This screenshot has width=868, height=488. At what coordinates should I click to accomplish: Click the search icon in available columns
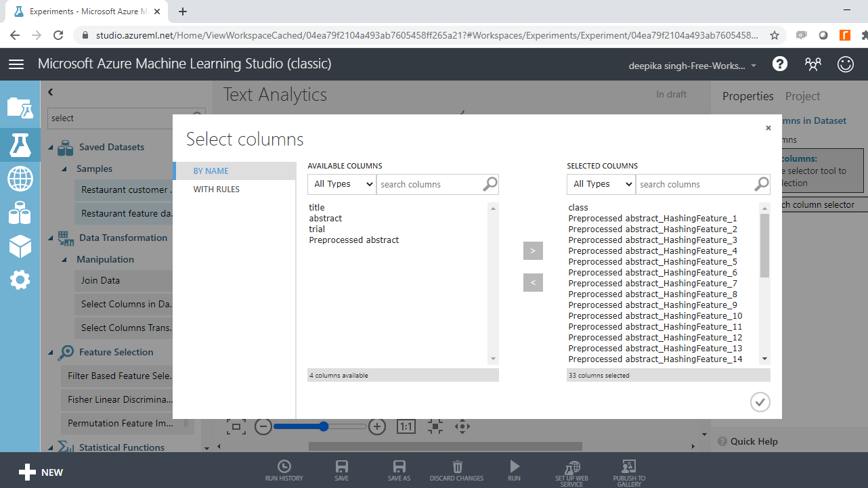(490, 184)
